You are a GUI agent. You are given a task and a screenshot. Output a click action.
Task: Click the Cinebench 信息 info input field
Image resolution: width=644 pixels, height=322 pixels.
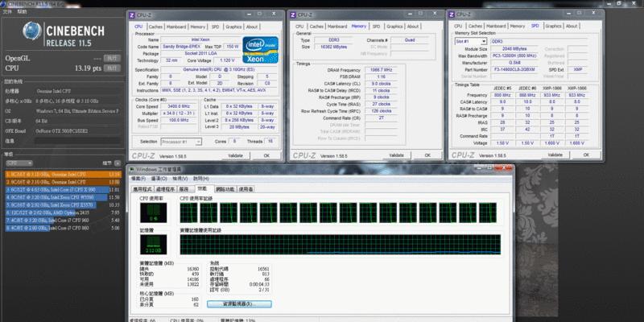click(77, 141)
